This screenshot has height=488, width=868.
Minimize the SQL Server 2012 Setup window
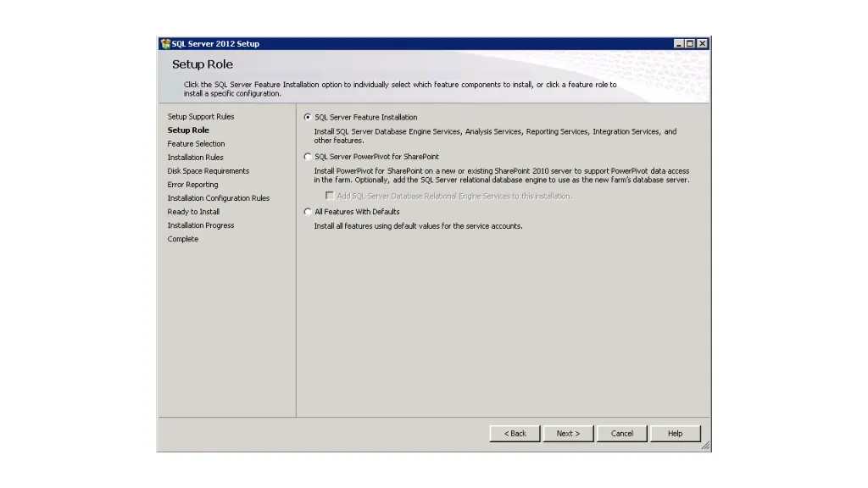click(679, 44)
